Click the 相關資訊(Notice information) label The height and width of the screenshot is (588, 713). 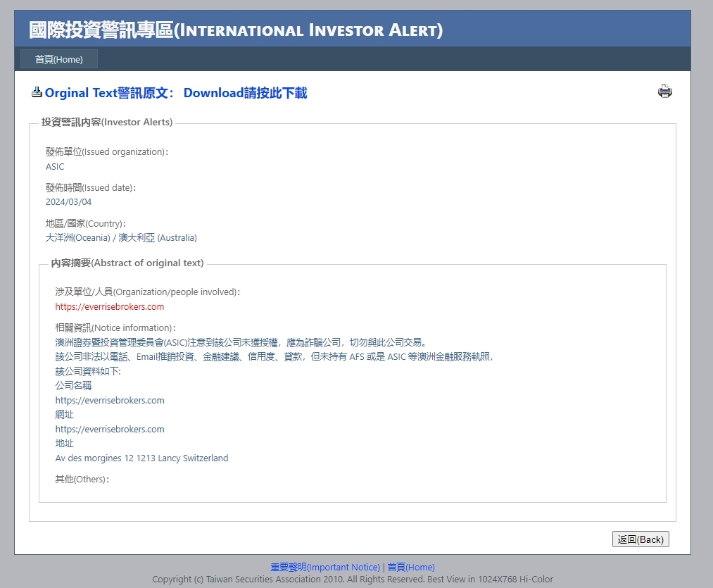[x=115, y=328]
